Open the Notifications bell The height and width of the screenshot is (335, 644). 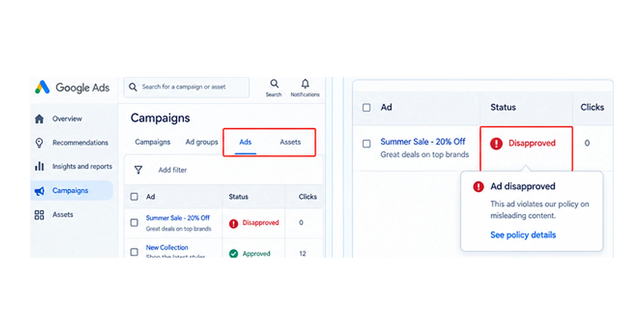point(305,84)
